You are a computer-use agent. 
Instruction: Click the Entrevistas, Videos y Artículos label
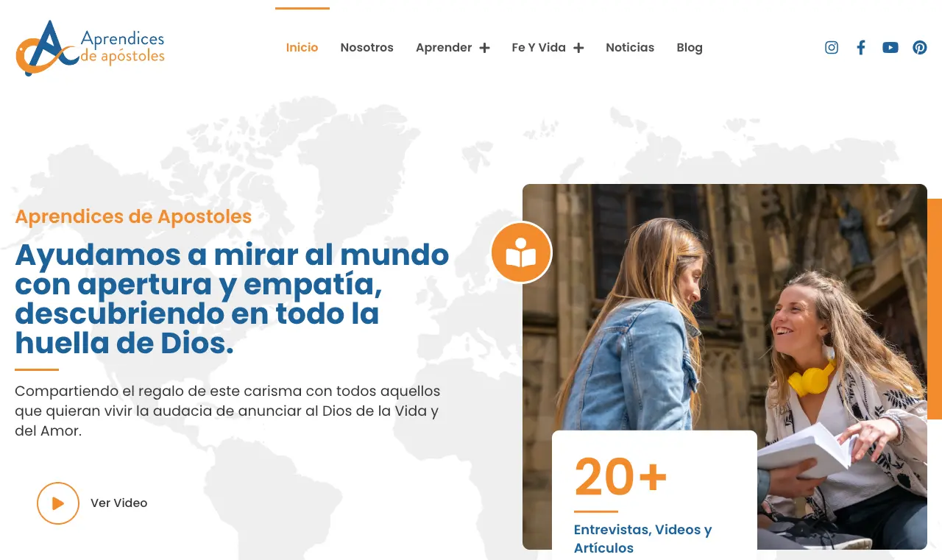[642, 539]
